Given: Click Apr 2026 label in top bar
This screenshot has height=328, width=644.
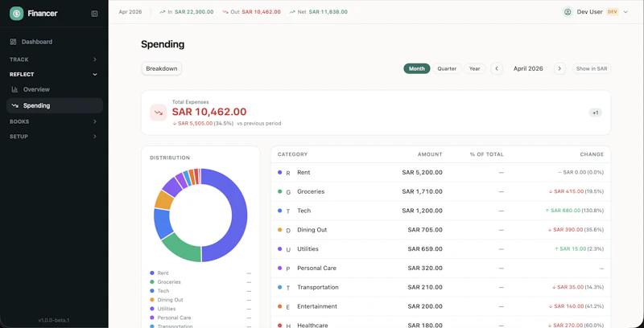Looking at the screenshot, I should point(130,12).
